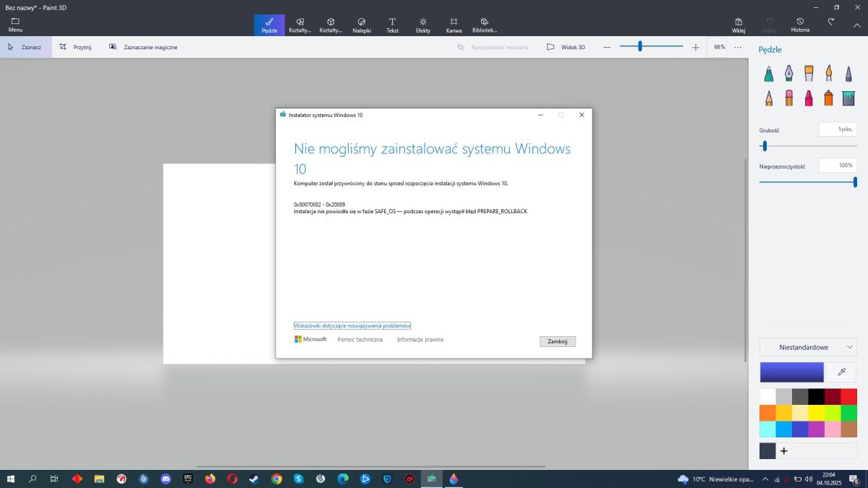This screenshot has height=488, width=868.
Task: Click the 66% zoom percentage field
Action: 718,47
